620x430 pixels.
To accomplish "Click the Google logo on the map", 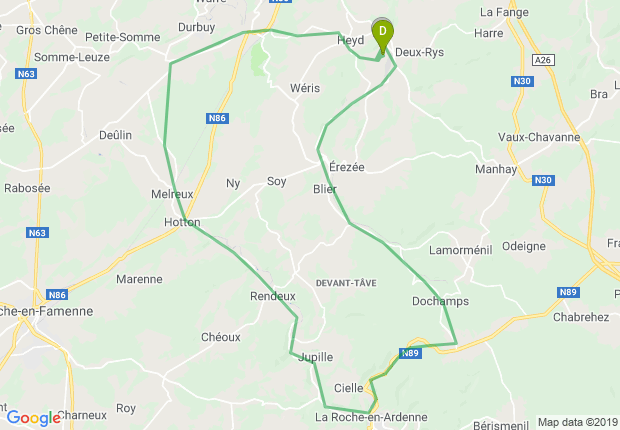I will click(34, 418).
